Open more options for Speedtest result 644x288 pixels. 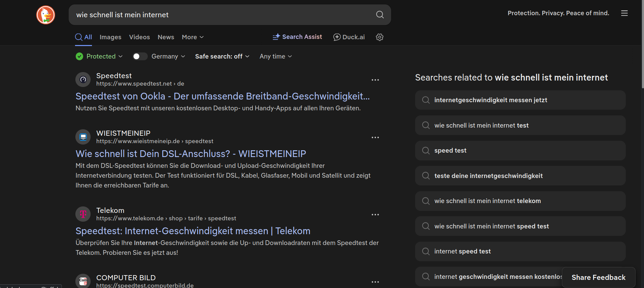(x=375, y=80)
